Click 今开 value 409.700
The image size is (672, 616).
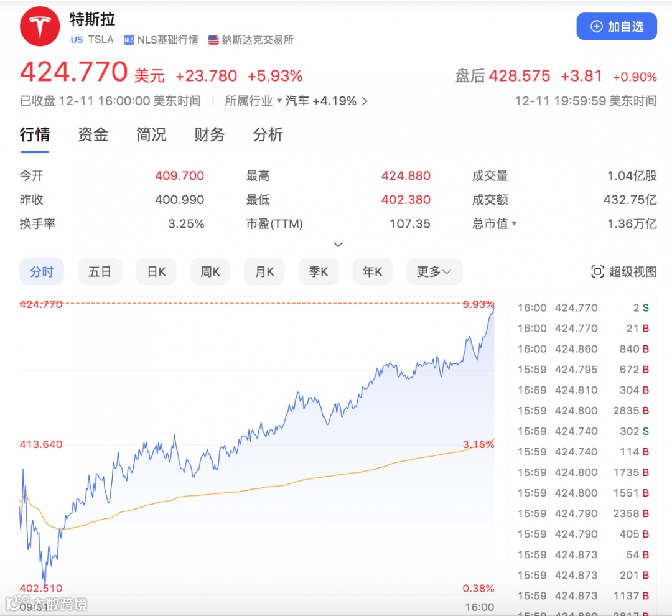(180, 175)
